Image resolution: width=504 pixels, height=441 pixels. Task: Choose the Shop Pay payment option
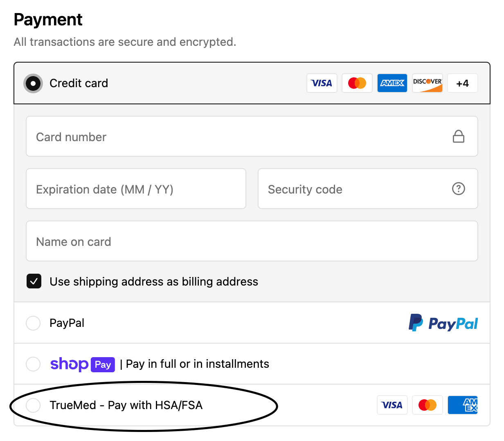[x=33, y=364]
